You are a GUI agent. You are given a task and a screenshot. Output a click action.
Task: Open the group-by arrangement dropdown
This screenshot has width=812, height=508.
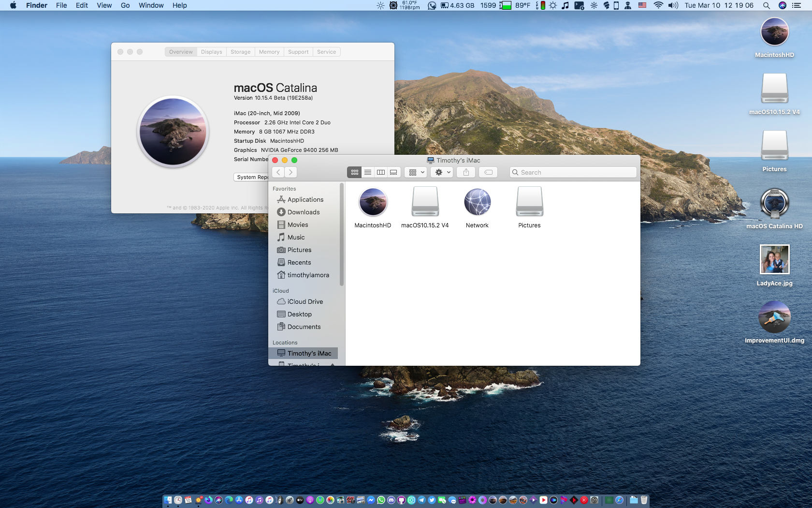[416, 172]
